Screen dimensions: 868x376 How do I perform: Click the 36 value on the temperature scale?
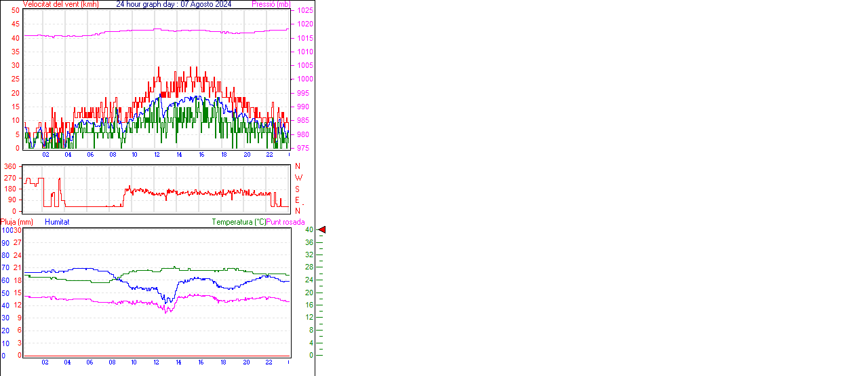pyautogui.click(x=309, y=242)
